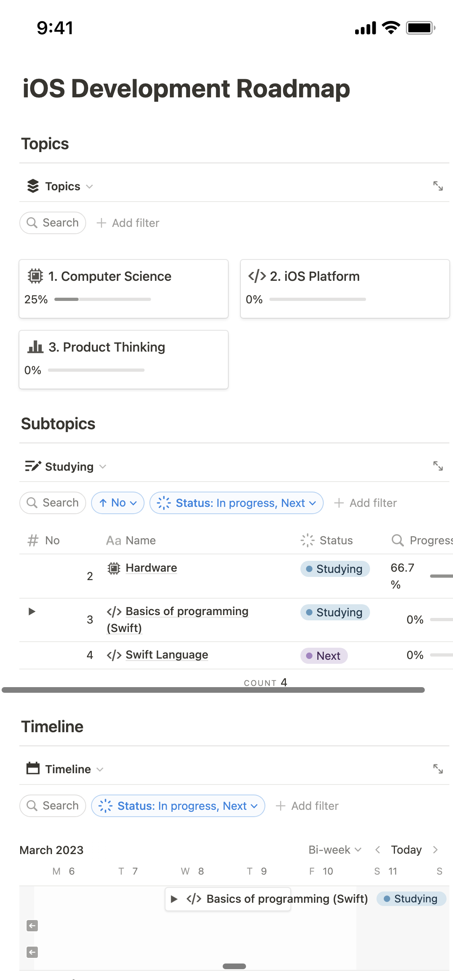
Task: Click the Status column spinner icon
Action: point(307,540)
